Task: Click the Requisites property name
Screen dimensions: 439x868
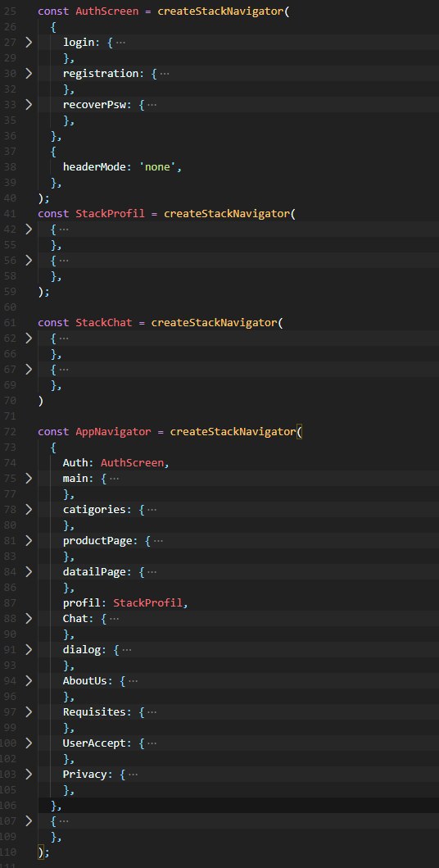Action: coord(94,711)
